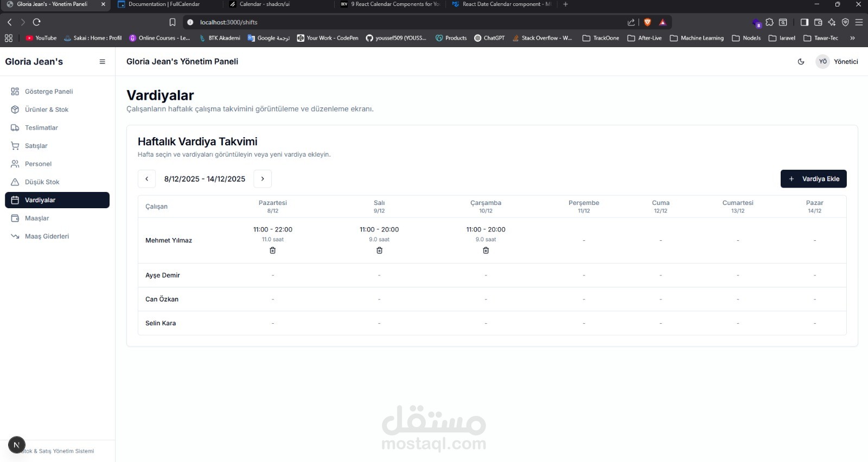Click the Gloria Jean's sidebar logo text

pos(34,62)
